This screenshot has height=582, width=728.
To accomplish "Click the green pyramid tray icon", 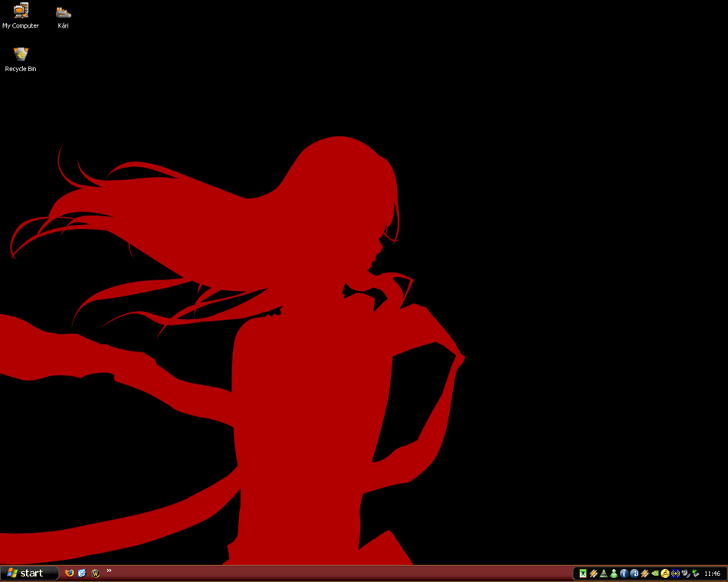I will click(604, 574).
